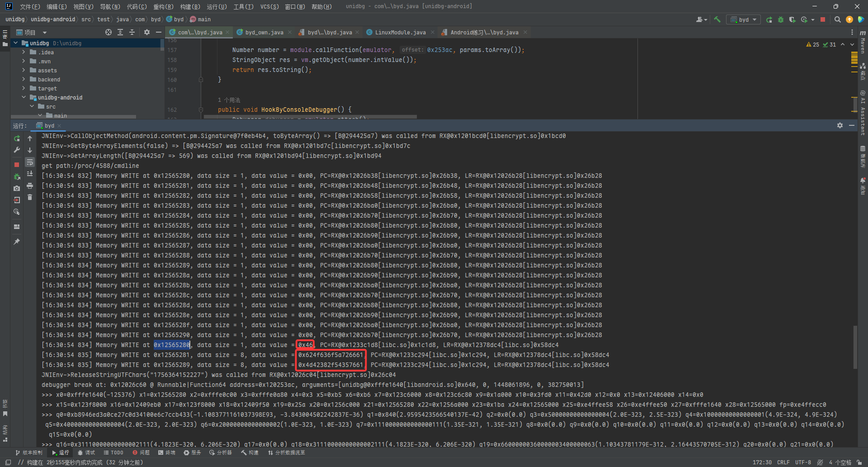Expand the .mvn folder
868x467 pixels.
pos(24,61)
